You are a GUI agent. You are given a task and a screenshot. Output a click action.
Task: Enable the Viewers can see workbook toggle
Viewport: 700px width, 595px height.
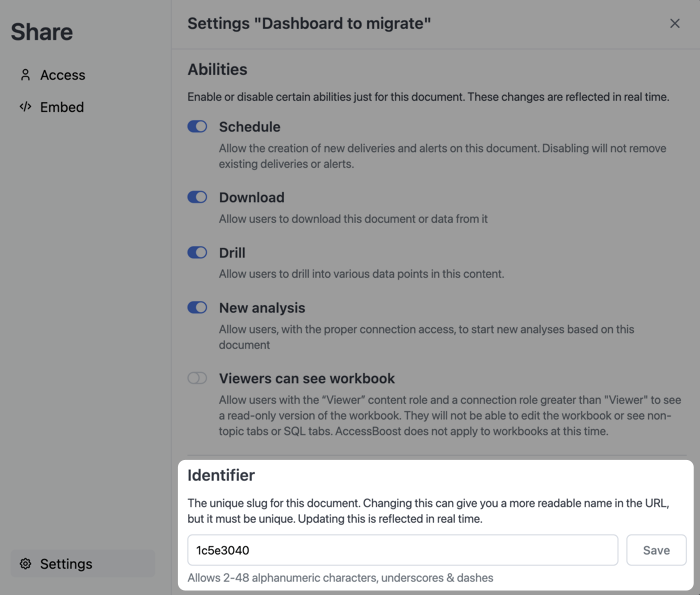pos(197,379)
